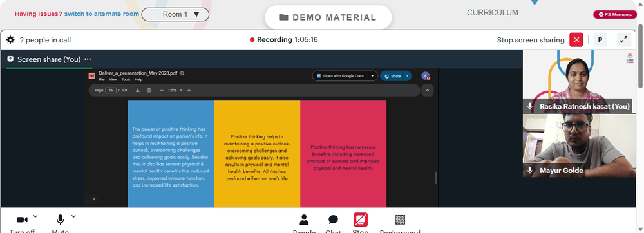Viewport: 644px width, 233px height.
Task: Click the red text column on slide
Action: coord(343,154)
